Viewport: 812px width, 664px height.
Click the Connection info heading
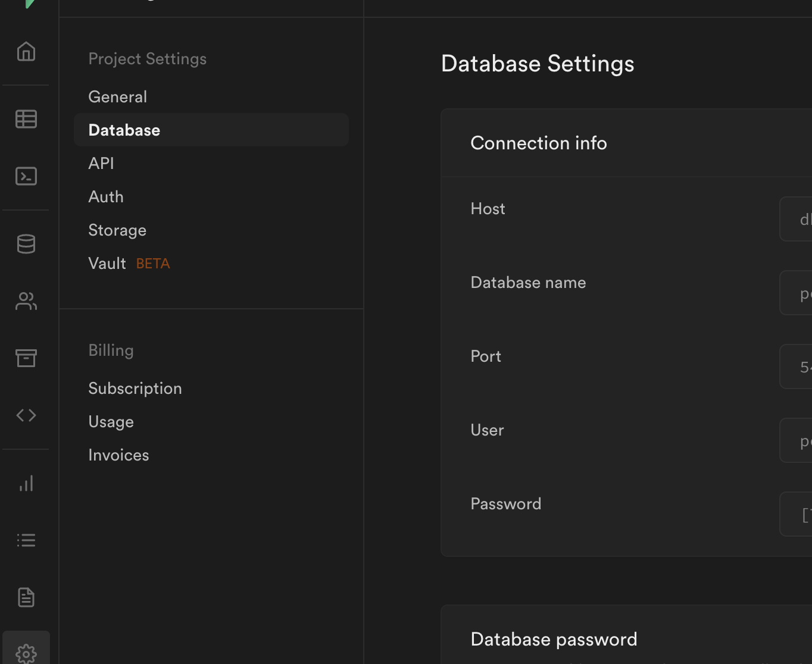pos(539,143)
